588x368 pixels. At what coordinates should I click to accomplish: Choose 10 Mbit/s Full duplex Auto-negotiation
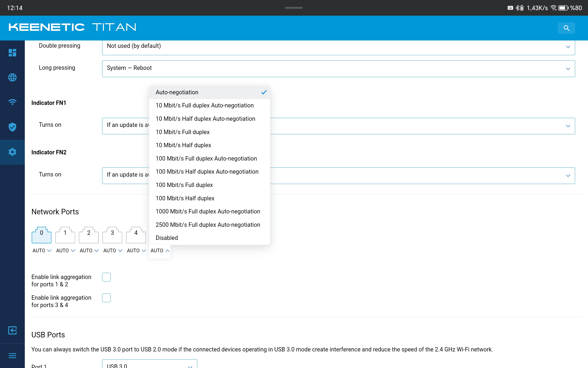(209, 105)
